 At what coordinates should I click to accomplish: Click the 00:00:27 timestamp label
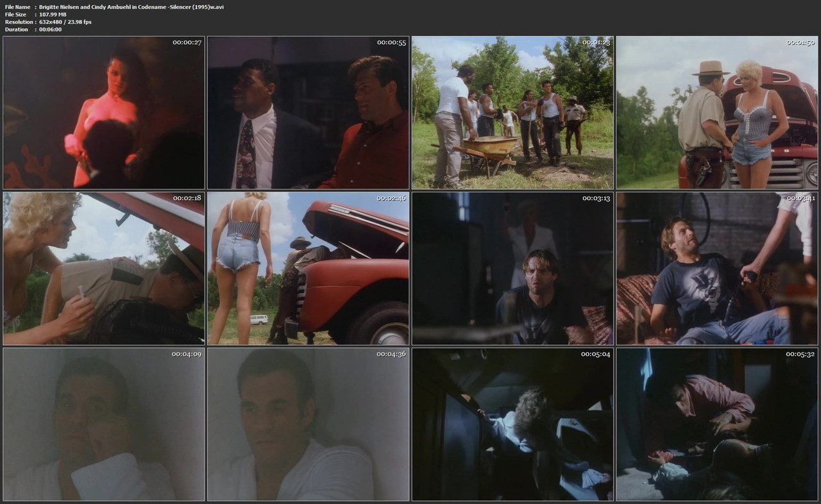tap(187, 42)
